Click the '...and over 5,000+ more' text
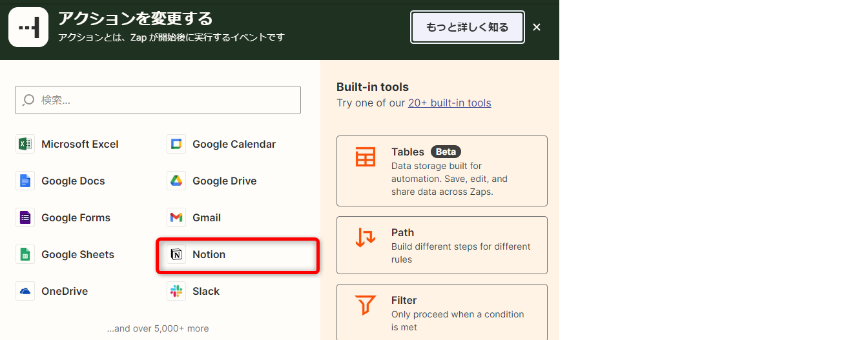 (x=158, y=328)
